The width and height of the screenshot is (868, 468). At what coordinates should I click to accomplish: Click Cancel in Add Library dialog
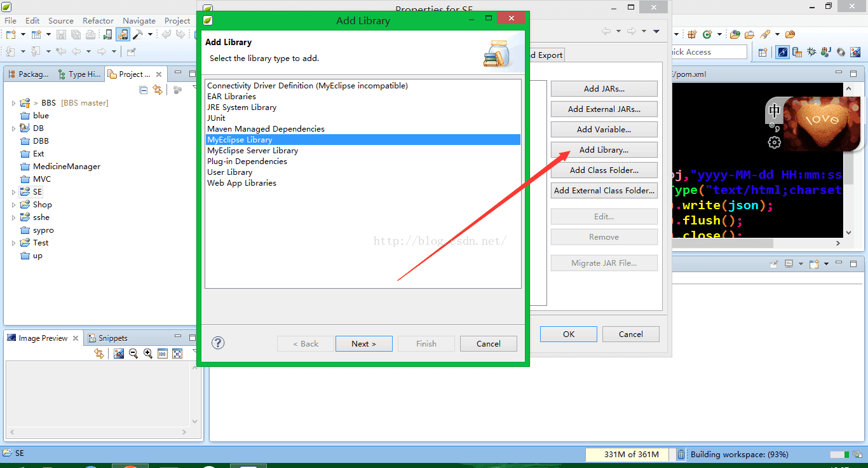point(489,343)
